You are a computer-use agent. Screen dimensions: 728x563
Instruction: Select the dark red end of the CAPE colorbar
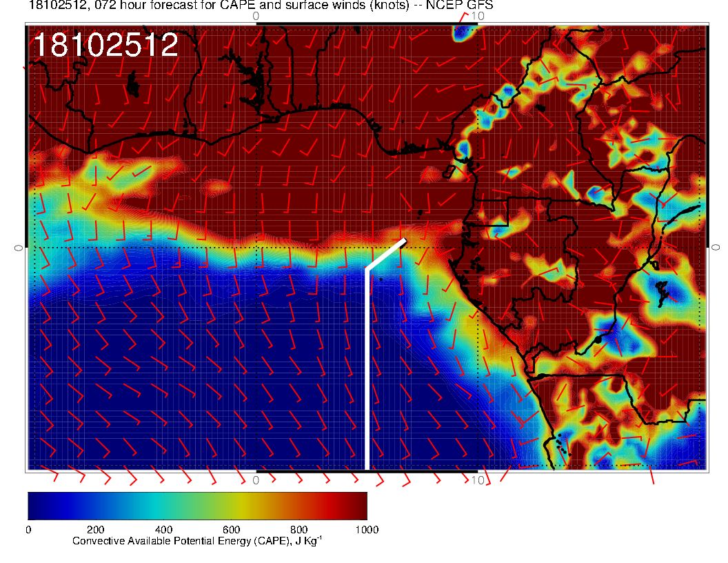tap(357, 505)
